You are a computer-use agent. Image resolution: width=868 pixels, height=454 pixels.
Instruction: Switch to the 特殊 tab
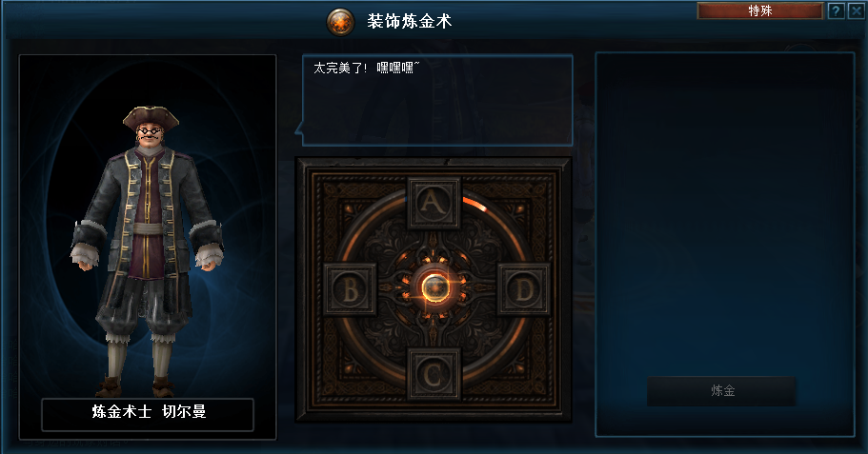coord(759,10)
